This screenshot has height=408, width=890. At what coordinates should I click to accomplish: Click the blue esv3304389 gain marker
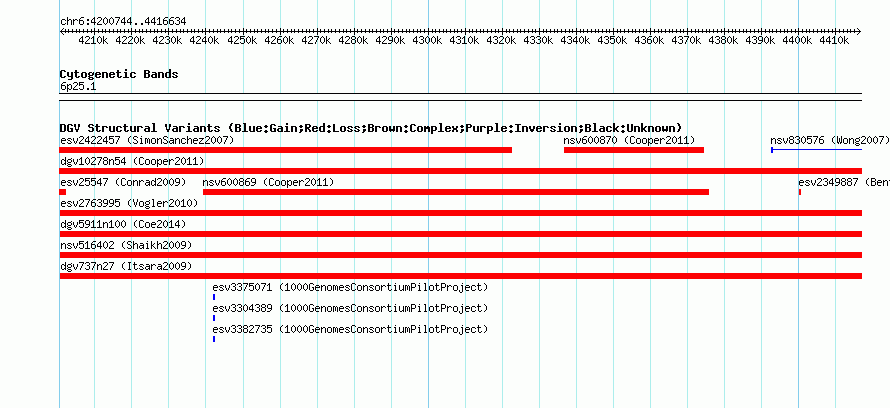[x=214, y=318]
